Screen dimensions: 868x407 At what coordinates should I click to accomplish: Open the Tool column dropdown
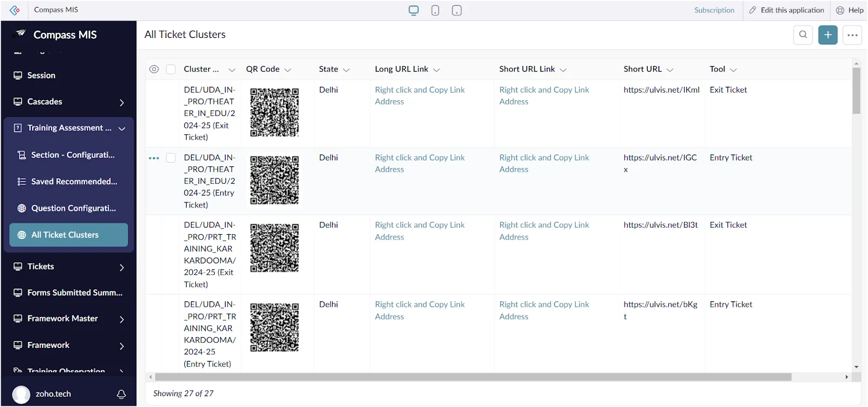(733, 70)
